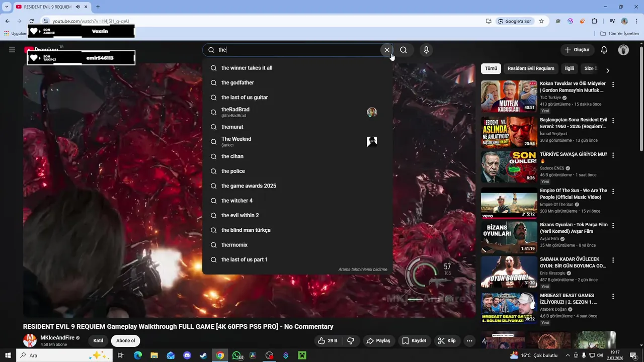Choose suggestion 'the godfather'

click(x=297, y=82)
